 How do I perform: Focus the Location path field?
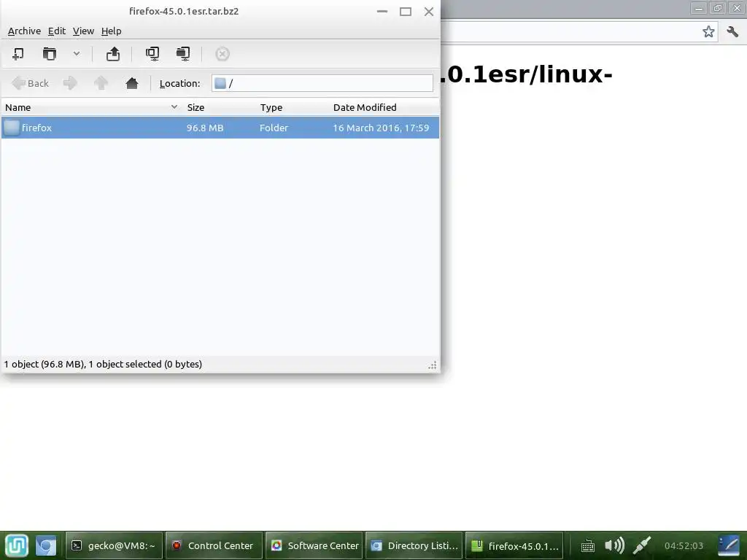pos(322,83)
